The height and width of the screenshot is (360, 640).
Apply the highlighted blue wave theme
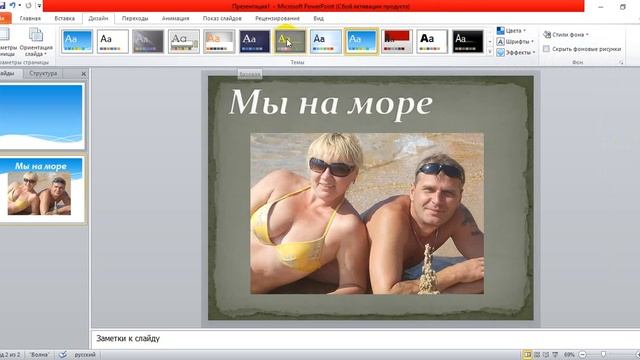[x=361, y=41]
